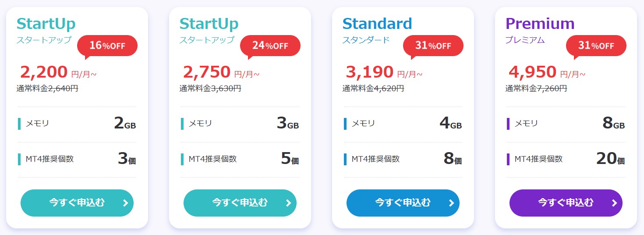Click the Standard plan's 31%OFF badge
This screenshot has width=644, height=235.
pos(433,46)
